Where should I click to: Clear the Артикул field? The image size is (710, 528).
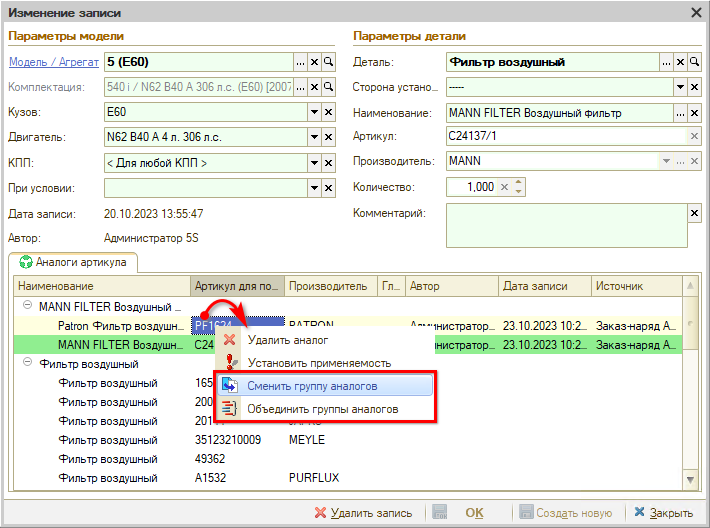coord(694,136)
